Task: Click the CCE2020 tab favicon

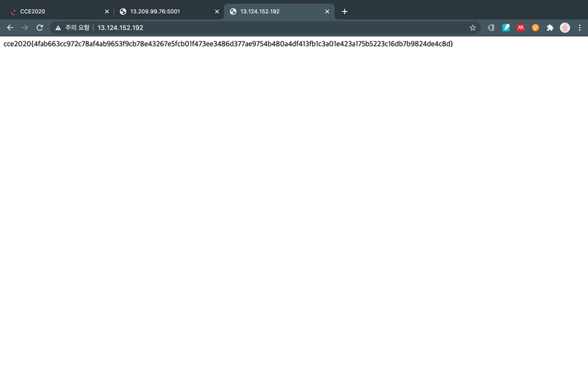Action: (13, 12)
